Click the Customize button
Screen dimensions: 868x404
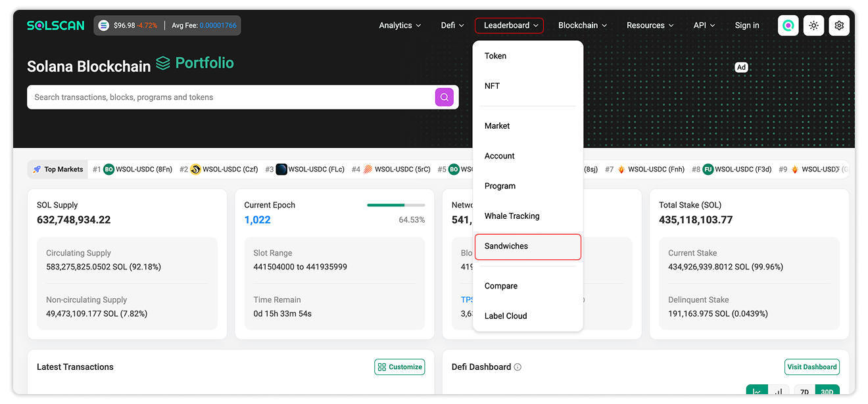[x=400, y=367]
